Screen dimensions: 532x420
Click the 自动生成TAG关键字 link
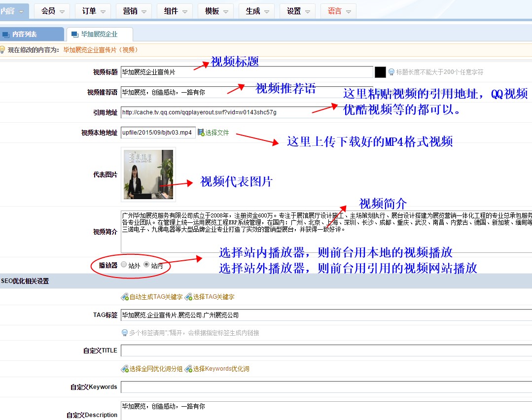[156, 297]
